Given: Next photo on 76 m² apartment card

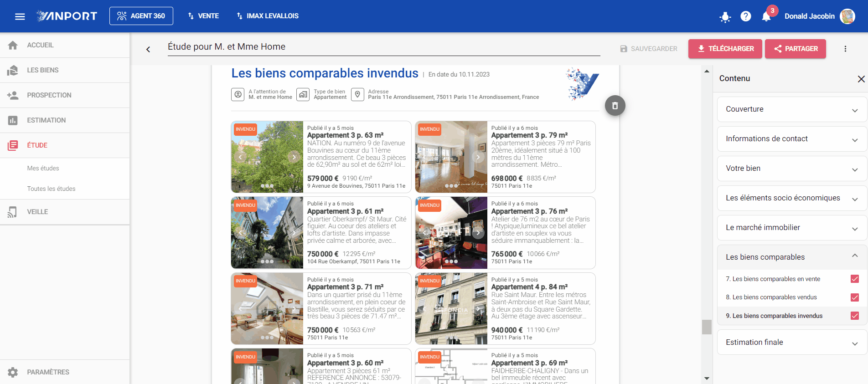Looking at the screenshot, I should click(x=478, y=233).
